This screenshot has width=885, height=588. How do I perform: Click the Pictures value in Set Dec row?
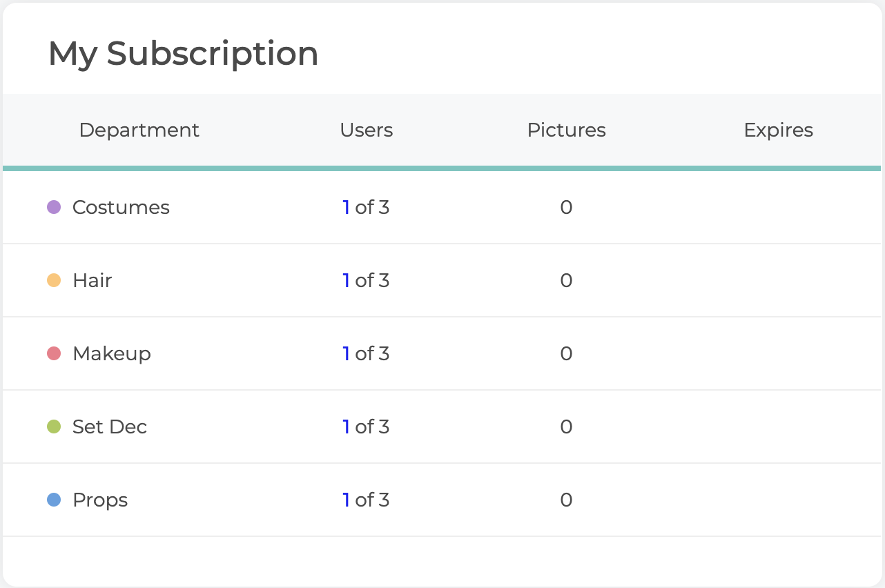pos(566,427)
